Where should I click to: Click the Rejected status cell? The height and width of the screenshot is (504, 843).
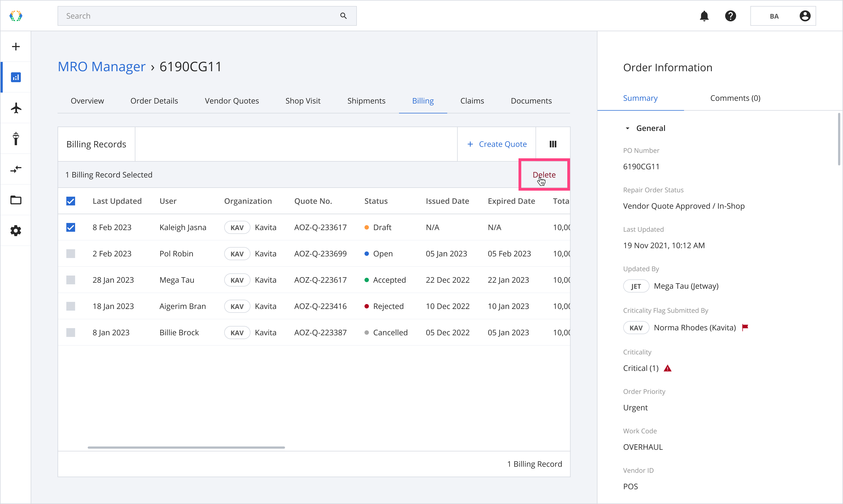(384, 306)
